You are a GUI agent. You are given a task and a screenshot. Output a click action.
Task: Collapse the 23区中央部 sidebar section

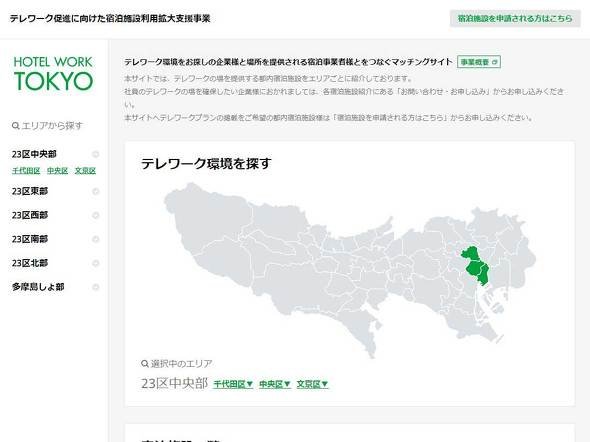point(96,154)
